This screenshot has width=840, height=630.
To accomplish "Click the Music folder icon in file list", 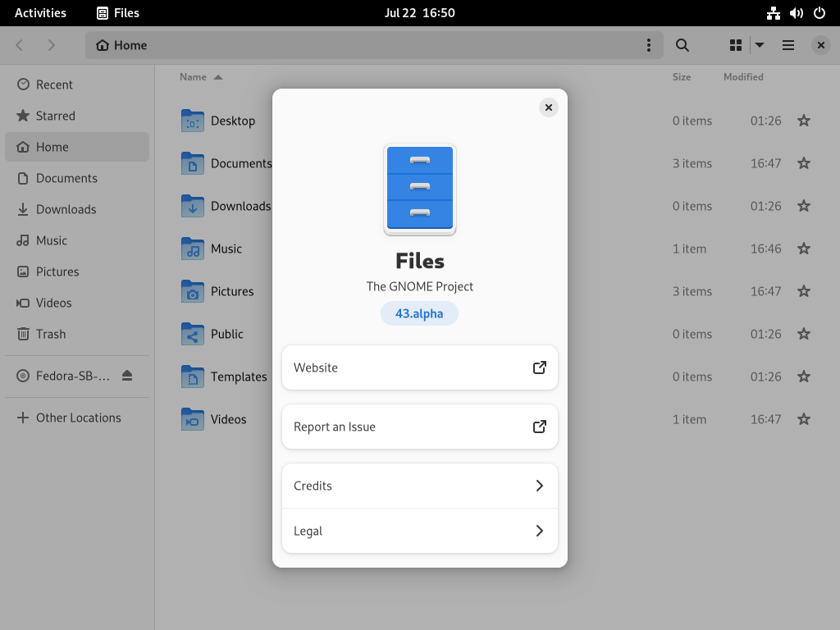I will coord(192,249).
